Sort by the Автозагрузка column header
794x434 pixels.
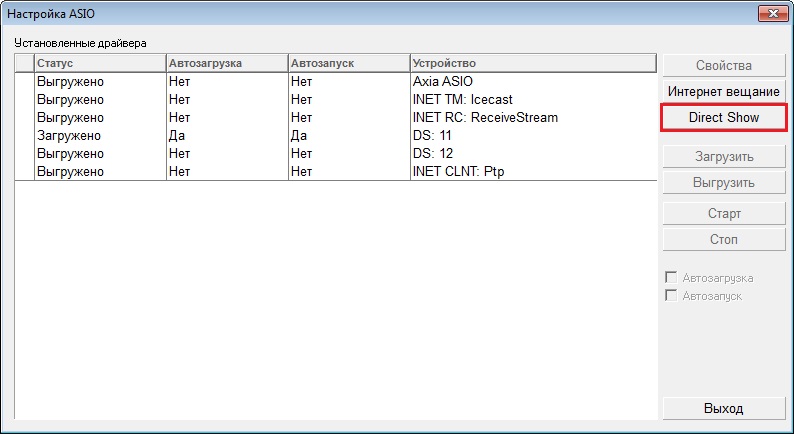coord(227,63)
